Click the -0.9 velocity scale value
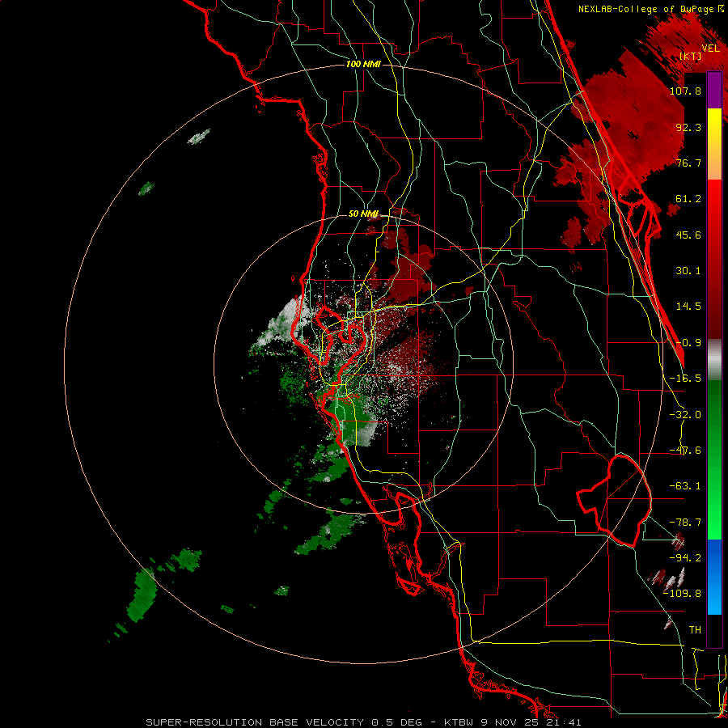 point(688,343)
